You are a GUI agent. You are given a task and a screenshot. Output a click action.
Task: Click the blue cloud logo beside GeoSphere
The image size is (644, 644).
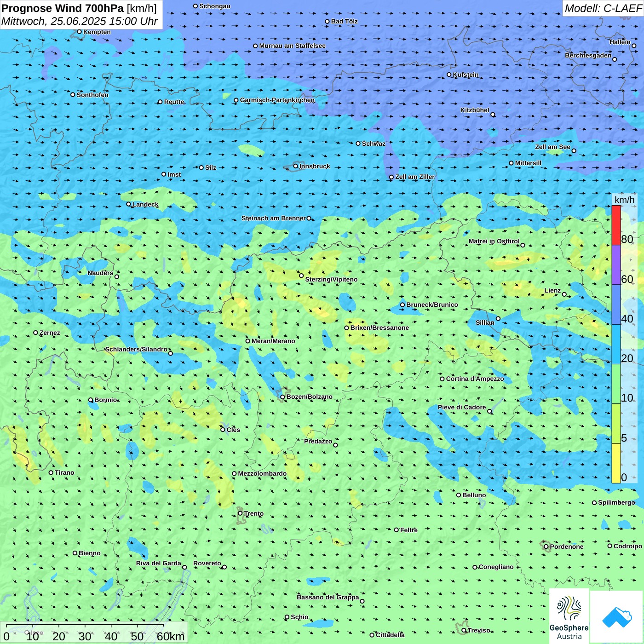tap(616, 617)
